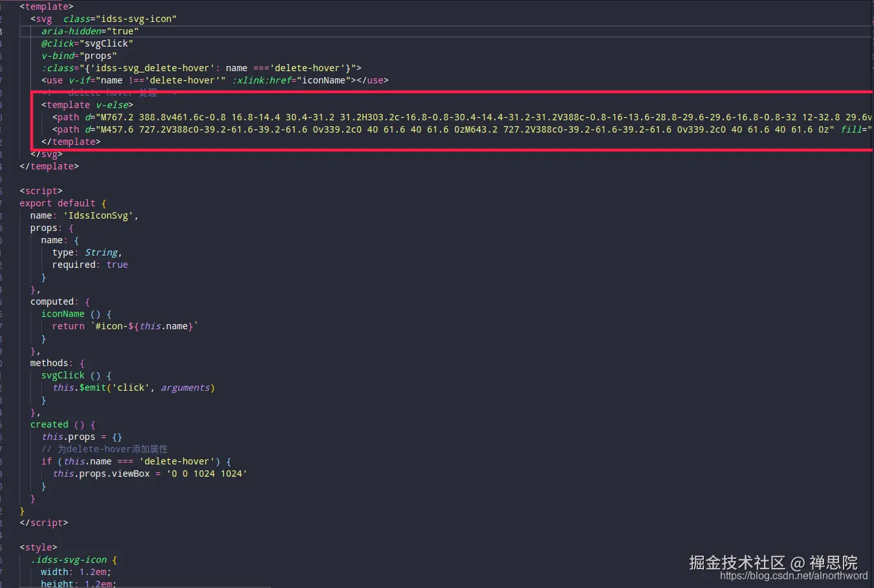The image size is (874, 588).
Task: Click the opening <script> tag
Action: pyautogui.click(x=41, y=191)
